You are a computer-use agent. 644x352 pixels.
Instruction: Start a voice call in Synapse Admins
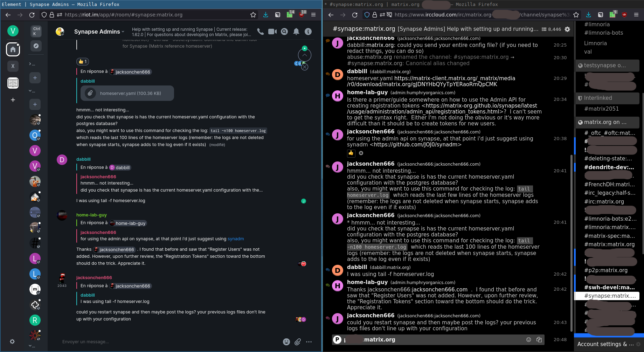260,32
